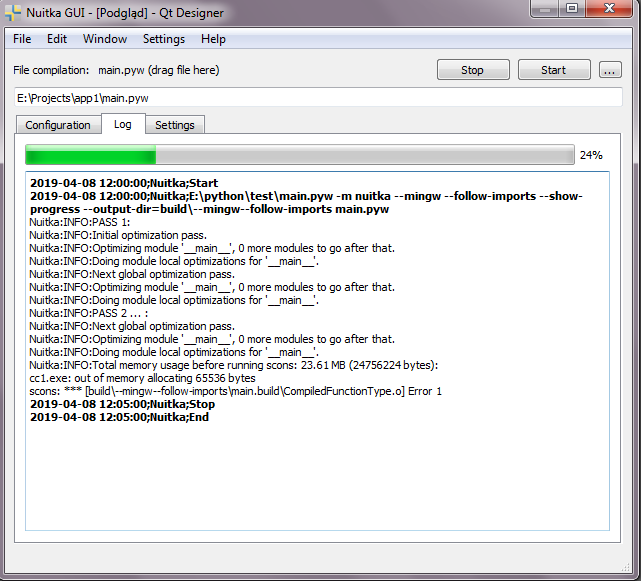
Task: Switch to the Configuration tab
Action: [58, 125]
